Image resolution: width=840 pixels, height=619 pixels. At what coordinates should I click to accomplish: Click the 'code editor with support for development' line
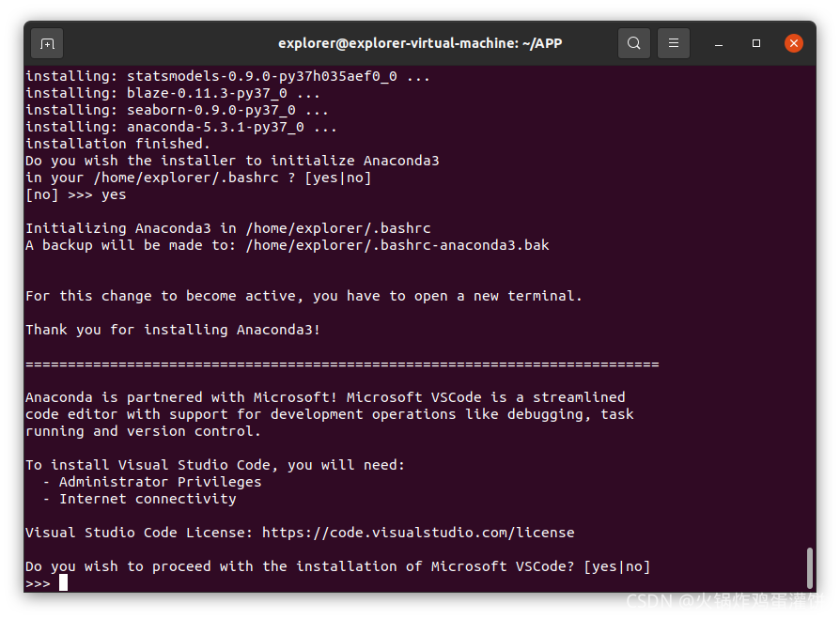330,414
